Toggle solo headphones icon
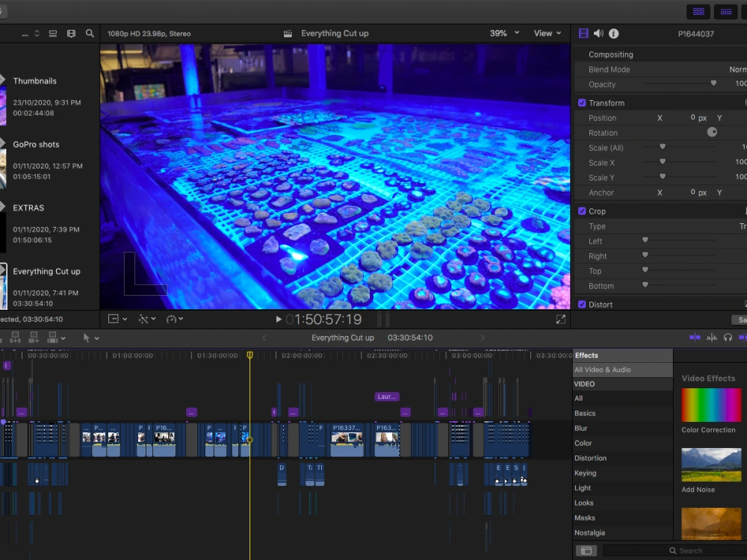The width and height of the screenshot is (747, 560). point(728,337)
